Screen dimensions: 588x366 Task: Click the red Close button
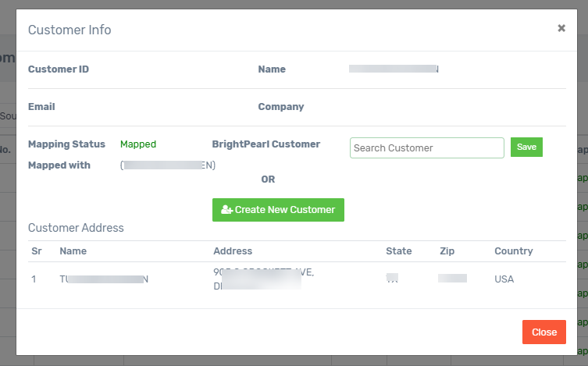tap(543, 332)
